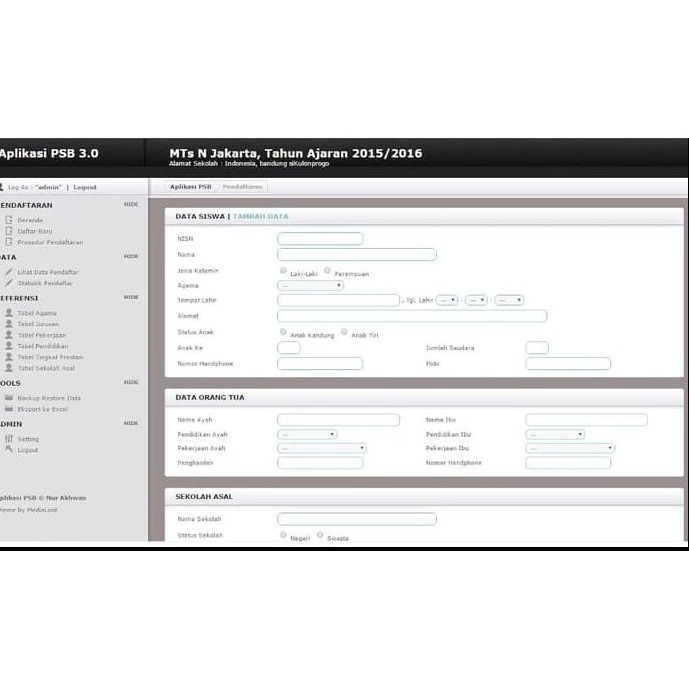Click the Lihat Data Pendaftar pencil icon
Screen dimensions: 689x689
8,272
